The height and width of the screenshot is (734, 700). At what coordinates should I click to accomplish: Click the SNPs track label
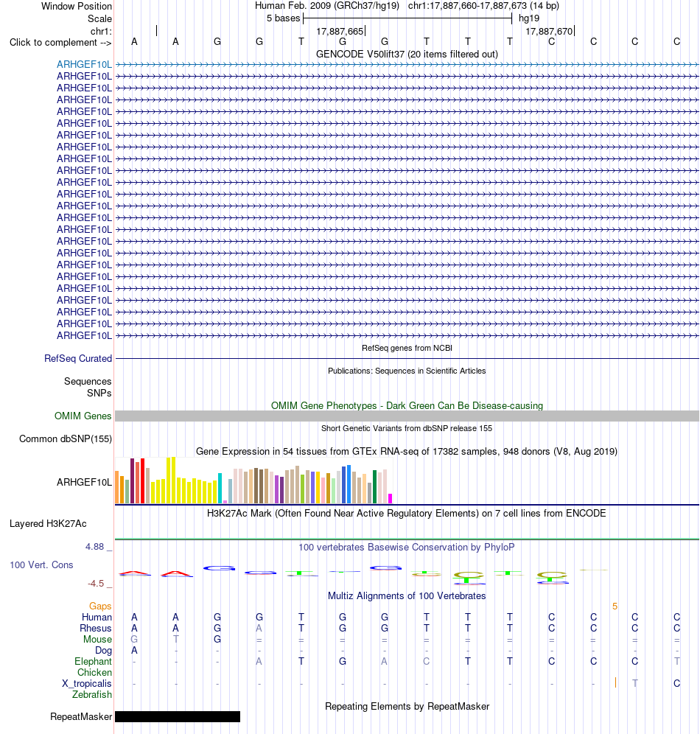click(99, 394)
